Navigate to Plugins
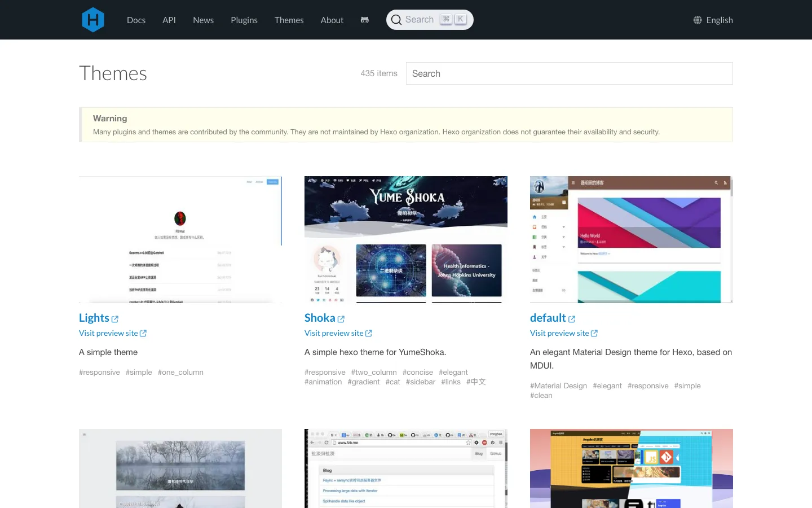 [244, 20]
